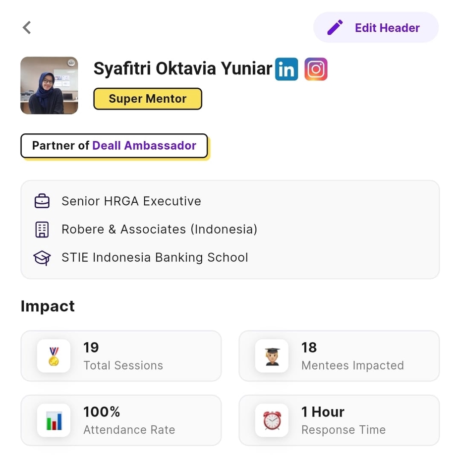
Task: Click the alarm clock Response Time icon
Action: pyautogui.click(x=272, y=420)
